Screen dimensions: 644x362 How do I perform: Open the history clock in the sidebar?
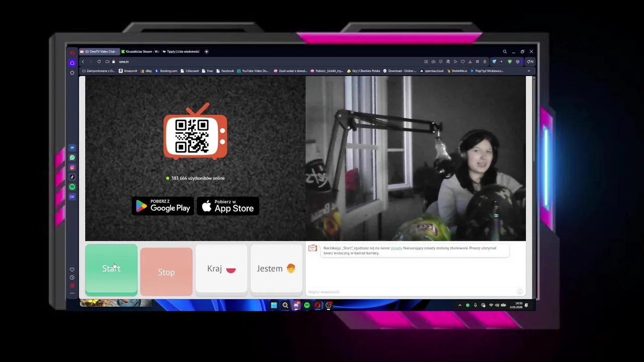point(72,278)
